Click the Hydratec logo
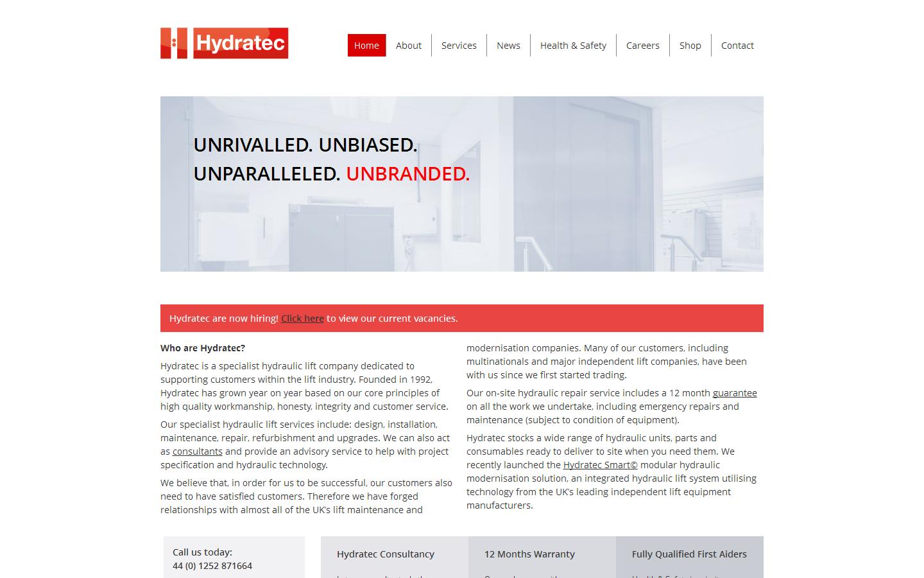The image size is (924, 578). click(x=224, y=43)
